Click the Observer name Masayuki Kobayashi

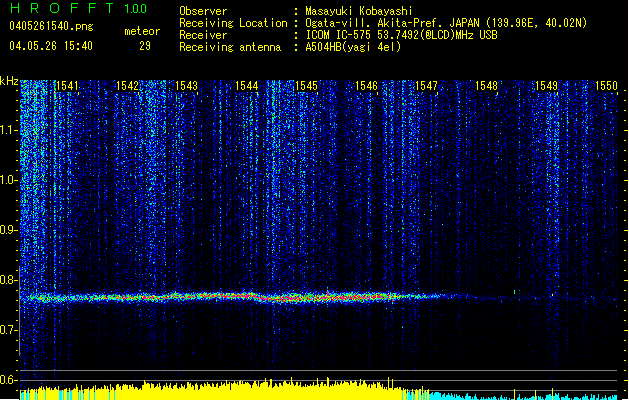coord(359,11)
